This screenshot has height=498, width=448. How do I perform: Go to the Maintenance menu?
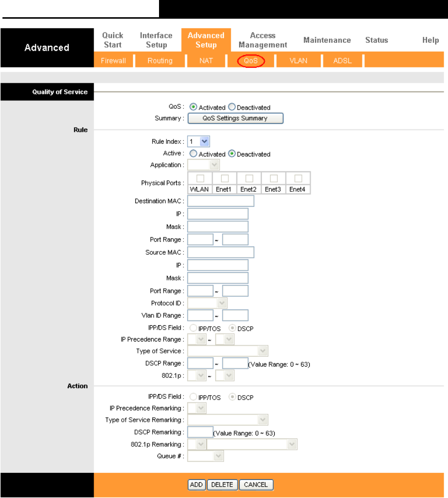327,40
